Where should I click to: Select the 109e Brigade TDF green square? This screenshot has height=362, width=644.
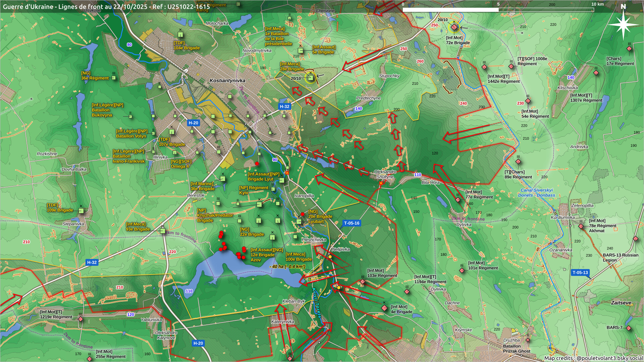pyautogui.click(x=81, y=210)
